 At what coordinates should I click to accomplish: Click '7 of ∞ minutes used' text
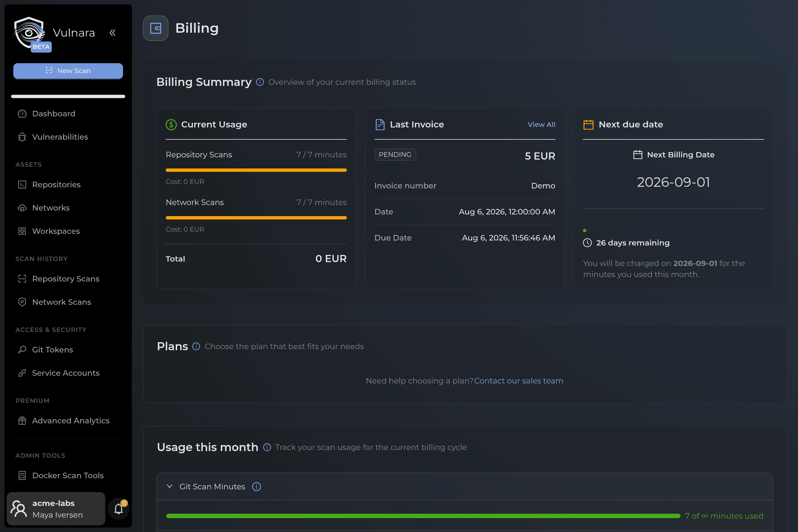click(x=724, y=516)
